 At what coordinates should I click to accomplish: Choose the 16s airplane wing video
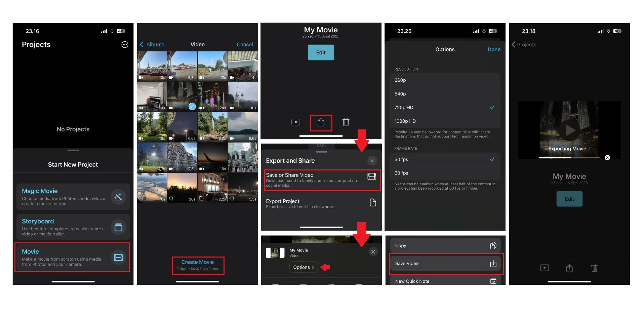[213, 157]
